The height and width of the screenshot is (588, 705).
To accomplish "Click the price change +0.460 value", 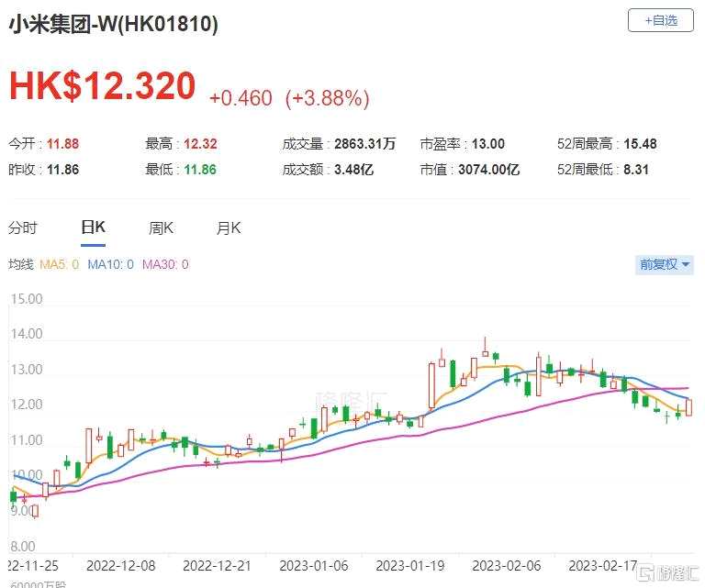I will pyautogui.click(x=241, y=98).
